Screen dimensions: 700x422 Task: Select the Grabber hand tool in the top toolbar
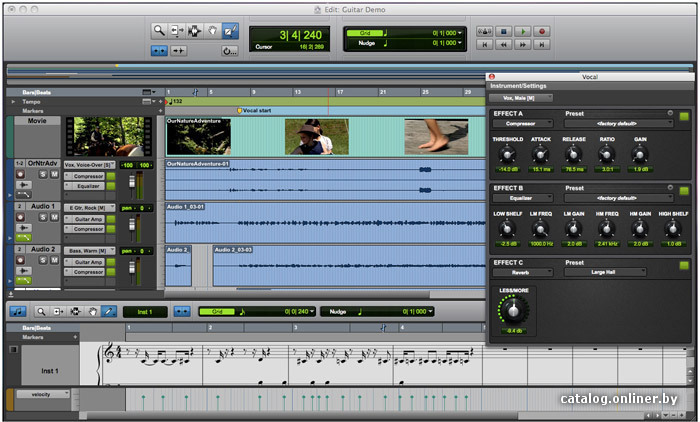tap(212, 31)
